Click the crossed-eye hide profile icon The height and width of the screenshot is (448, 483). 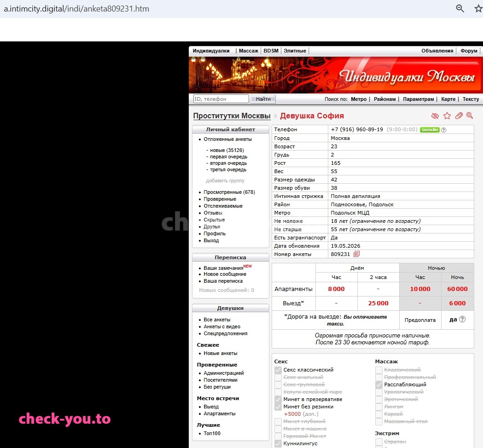pyautogui.click(x=435, y=116)
